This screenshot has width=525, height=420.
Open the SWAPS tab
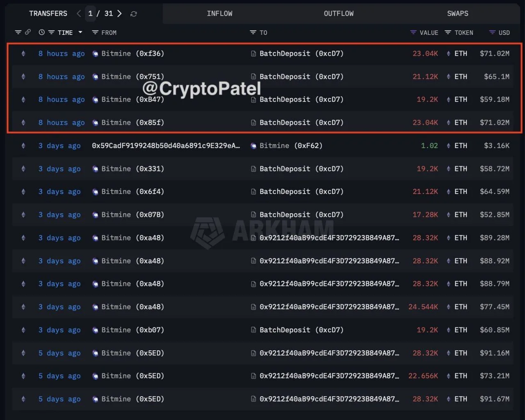click(457, 14)
